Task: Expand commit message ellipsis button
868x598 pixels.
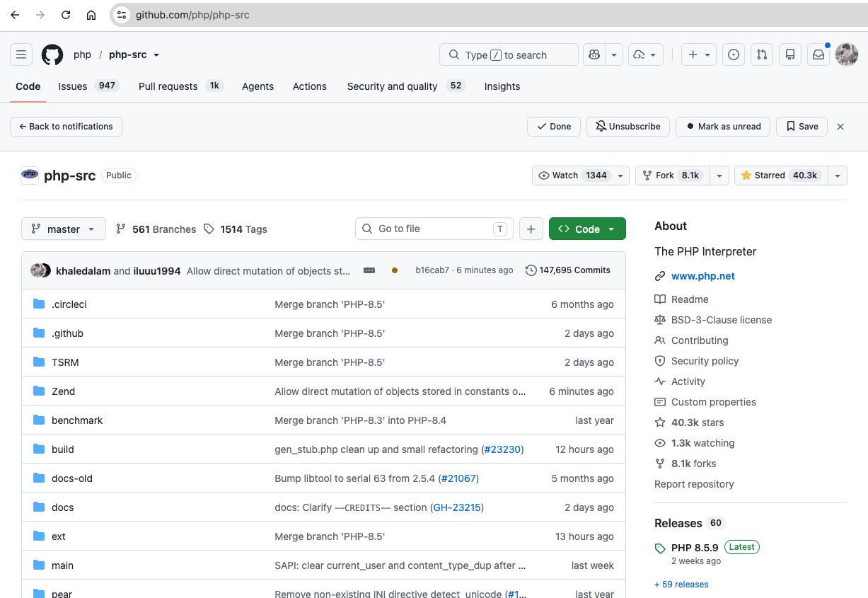Action: coord(369,270)
